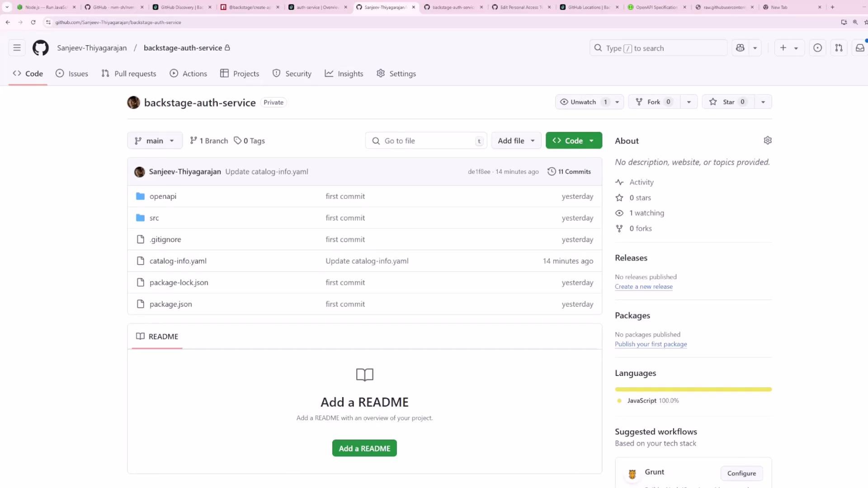
Task: Click the browser zoom magnifier icon
Action: pyautogui.click(x=855, y=22)
